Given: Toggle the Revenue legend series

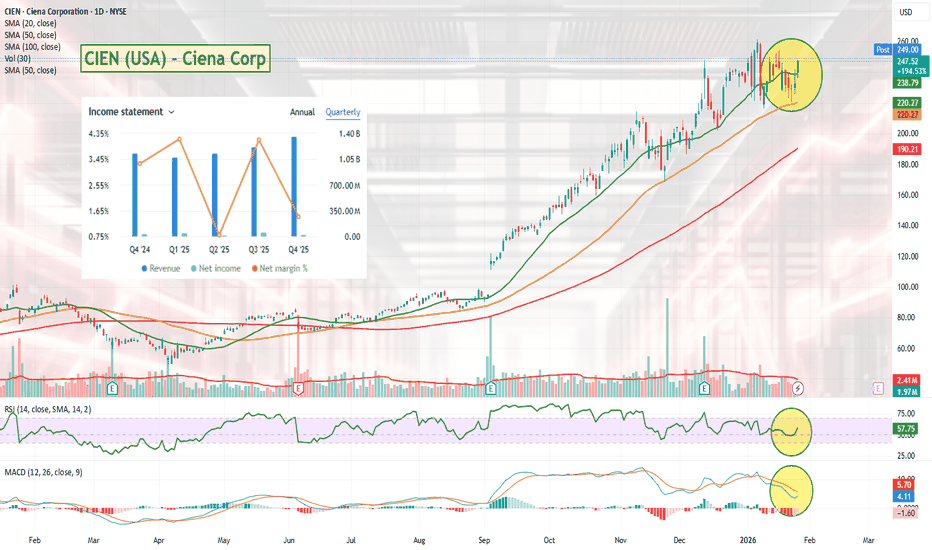Looking at the screenshot, I should pos(160,269).
